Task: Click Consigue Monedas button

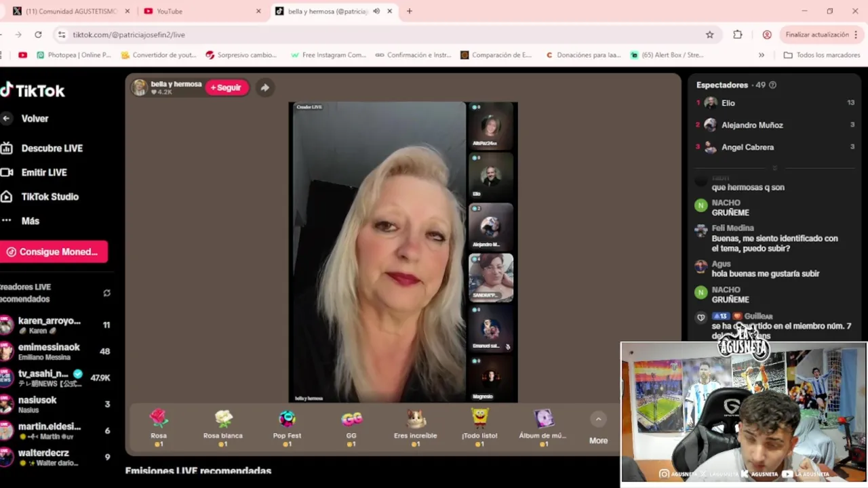Action: tap(54, 251)
